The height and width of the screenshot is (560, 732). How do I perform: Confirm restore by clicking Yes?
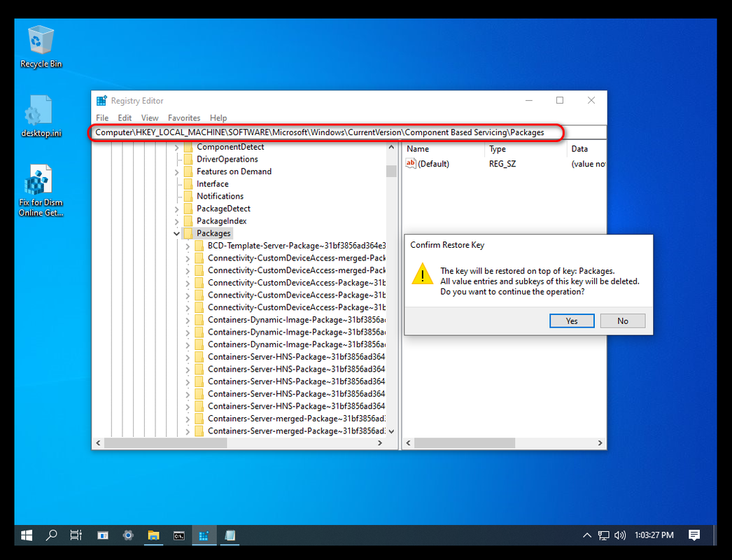[x=572, y=321]
